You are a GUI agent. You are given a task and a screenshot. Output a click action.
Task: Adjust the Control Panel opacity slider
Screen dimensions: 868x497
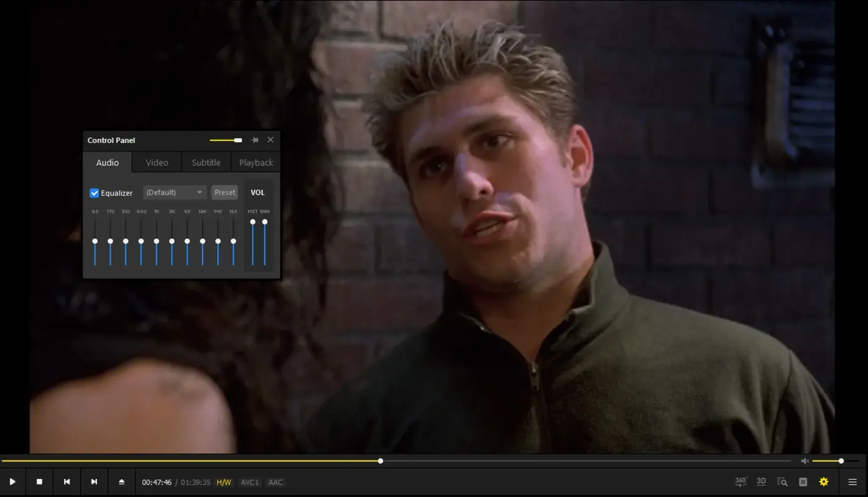point(226,140)
